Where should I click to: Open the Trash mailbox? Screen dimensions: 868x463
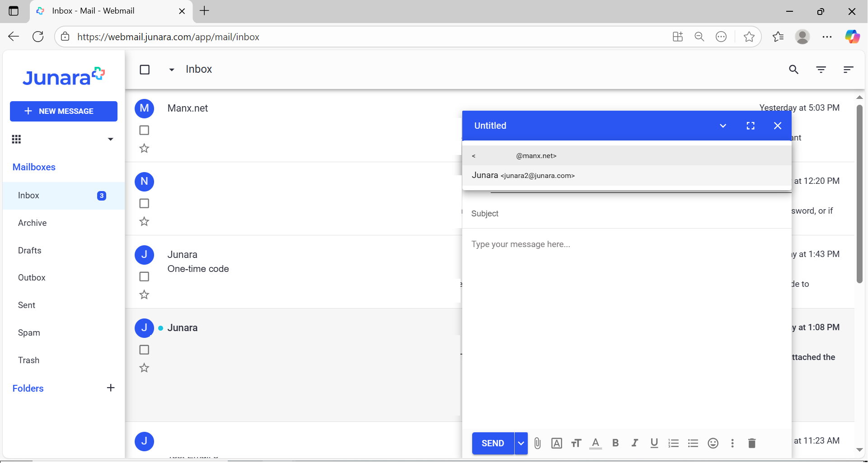pos(64,360)
